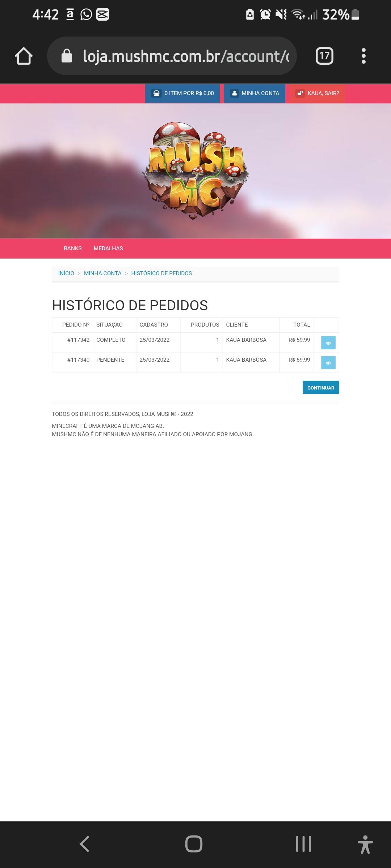Tap the WhatsApp notification icon
391x868 pixels.
click(x=86, y=14)
